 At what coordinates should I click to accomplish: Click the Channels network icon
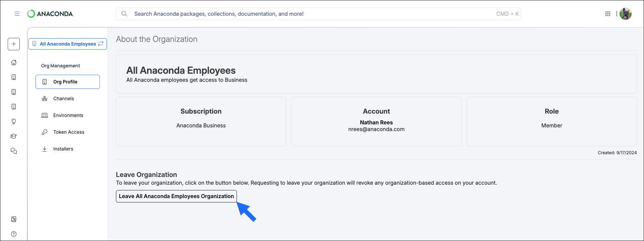click(x=45, y=99)
